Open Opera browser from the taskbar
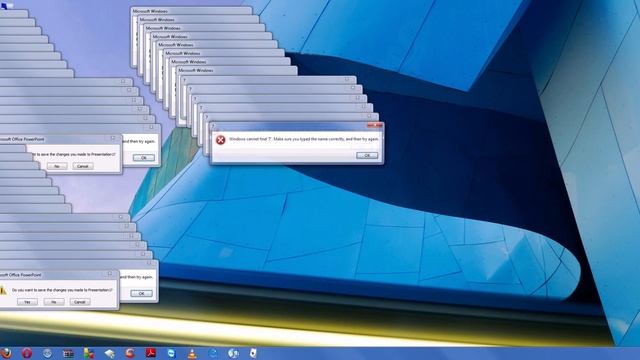This screenshot has height=360, width=640. 27,353
